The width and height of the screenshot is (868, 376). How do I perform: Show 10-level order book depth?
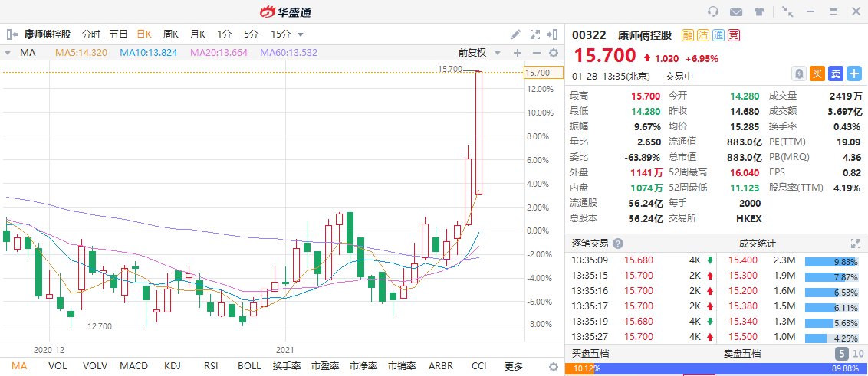pyautogui.click(x=858, y=354)
